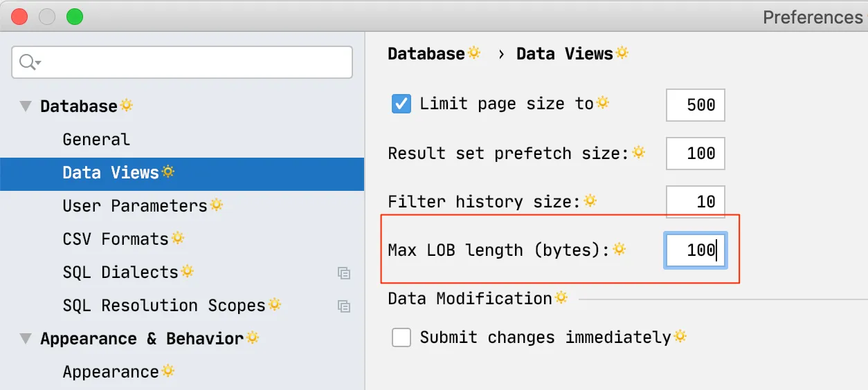
Task: Click the Database breadcrumb link
Action: click(426, 54)
